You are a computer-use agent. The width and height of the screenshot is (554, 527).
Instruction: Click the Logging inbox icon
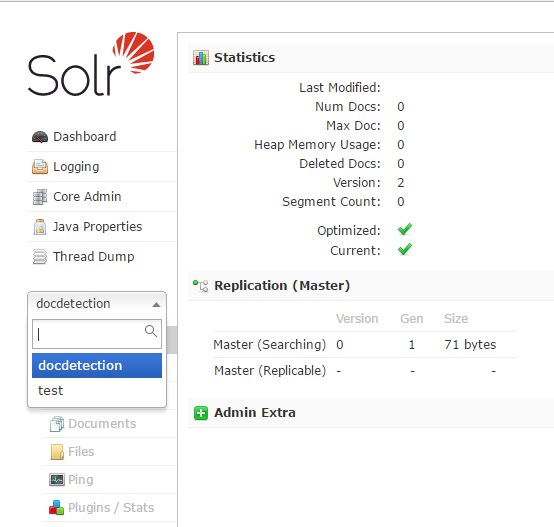point(40,167)
